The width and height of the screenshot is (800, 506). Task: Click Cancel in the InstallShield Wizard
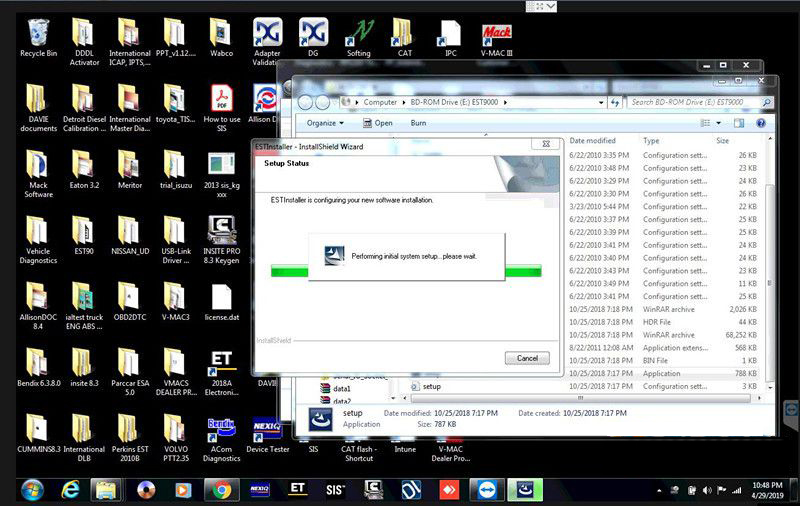click(x=527, y=358)
